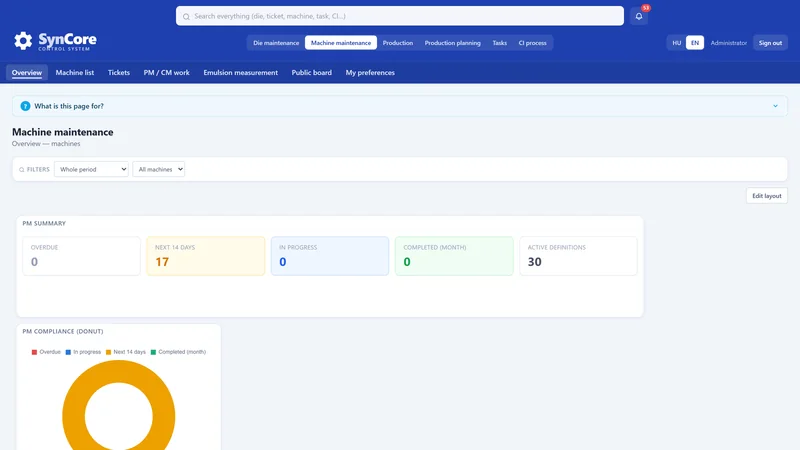Click the Administrator user label
The image size is (800, 450).
(729, 43)
